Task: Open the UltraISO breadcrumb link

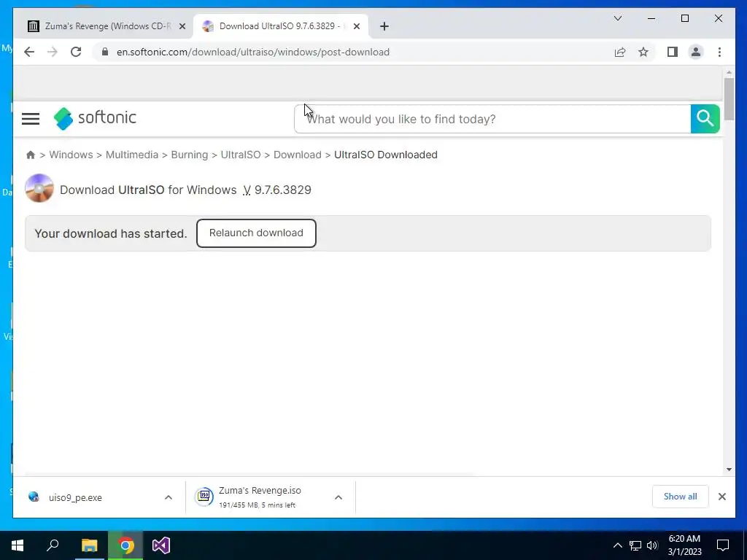Action: click(241, 155)
